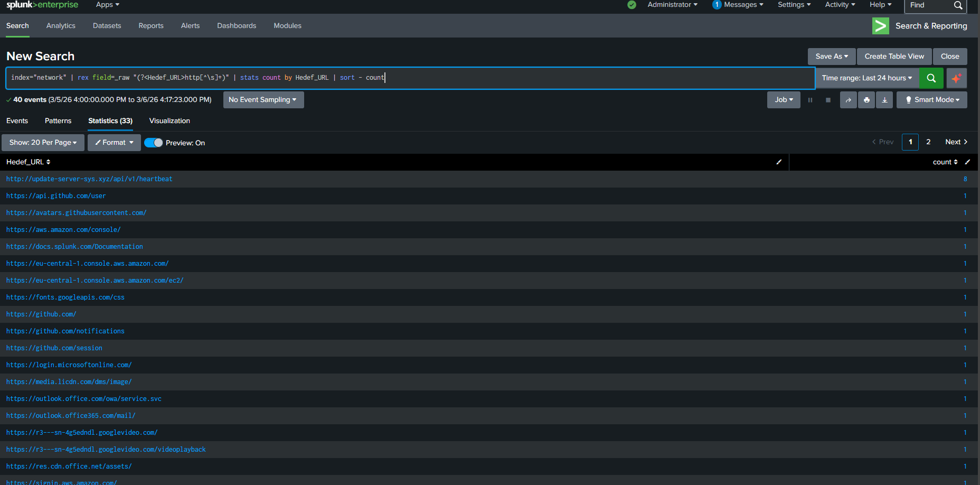This screenshot has height=485, width=980.
Task: Click the Close button
Action: click(x=950, y=57)
